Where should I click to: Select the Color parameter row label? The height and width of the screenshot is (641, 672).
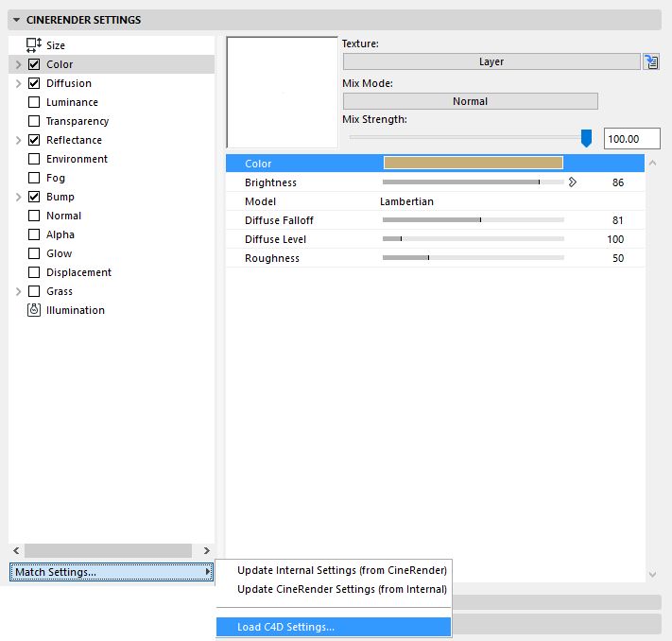click(x=258, y=164)
